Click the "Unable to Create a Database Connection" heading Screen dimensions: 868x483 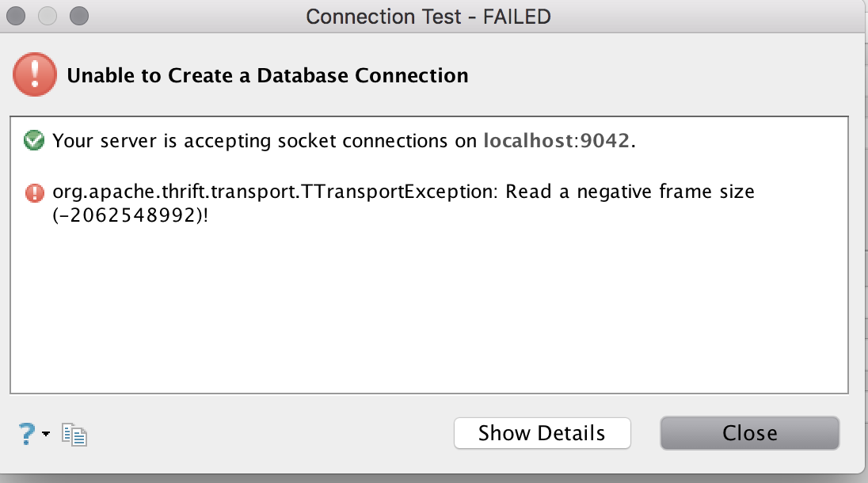268,76
